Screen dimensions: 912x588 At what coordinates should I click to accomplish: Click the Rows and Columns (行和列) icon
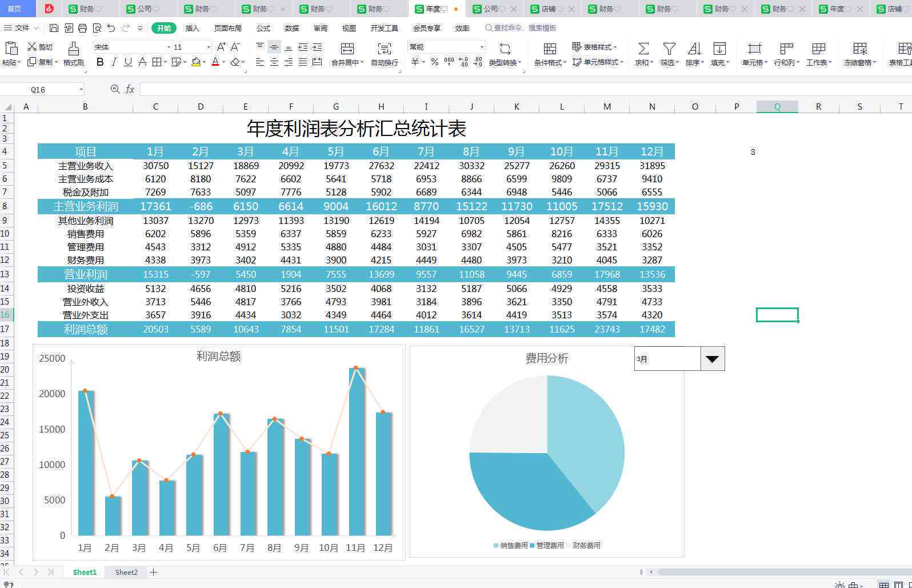786,49
